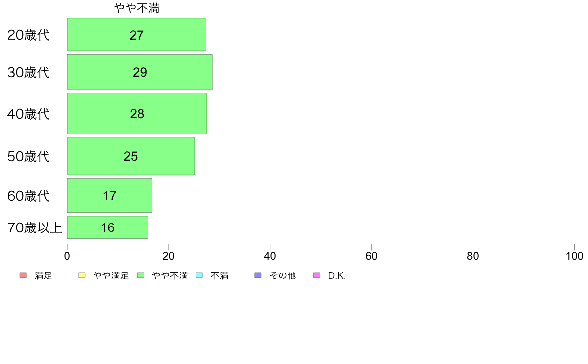Click the 40 tick on the x-axis
The image size is (588, 364).
click(x=270, y=256)
